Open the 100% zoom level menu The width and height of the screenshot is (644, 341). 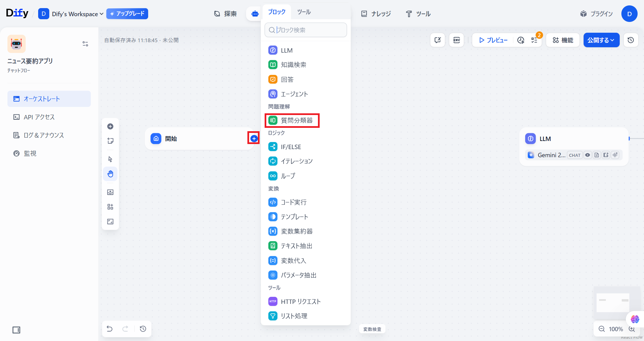pyautogui.click(x=616, y=329)
